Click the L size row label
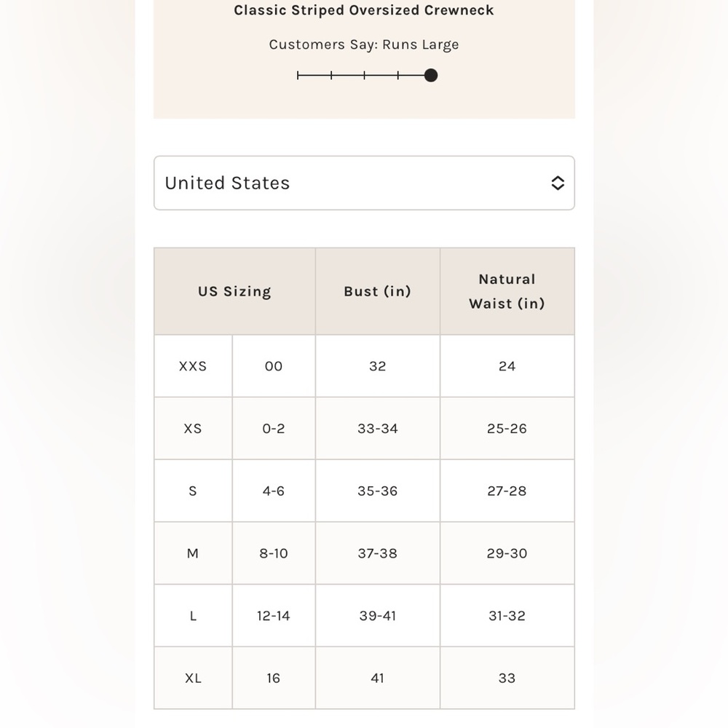728x728 pixels. [193, 616]
